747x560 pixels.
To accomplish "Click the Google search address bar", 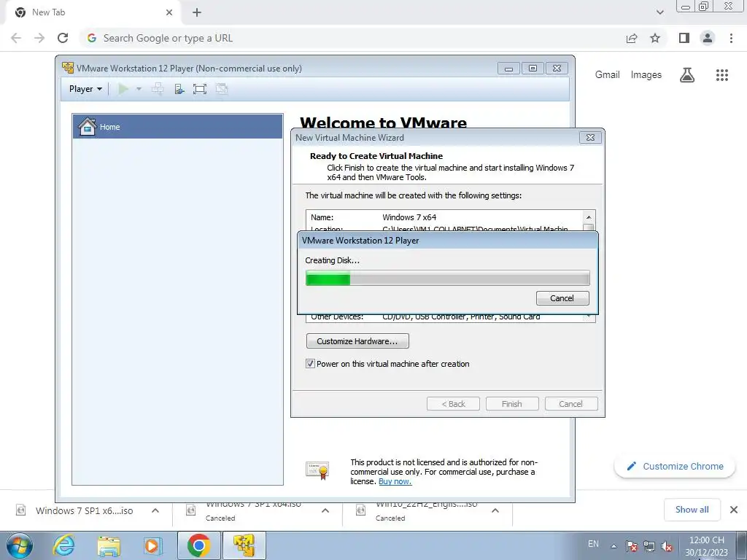I will point(352,38).
